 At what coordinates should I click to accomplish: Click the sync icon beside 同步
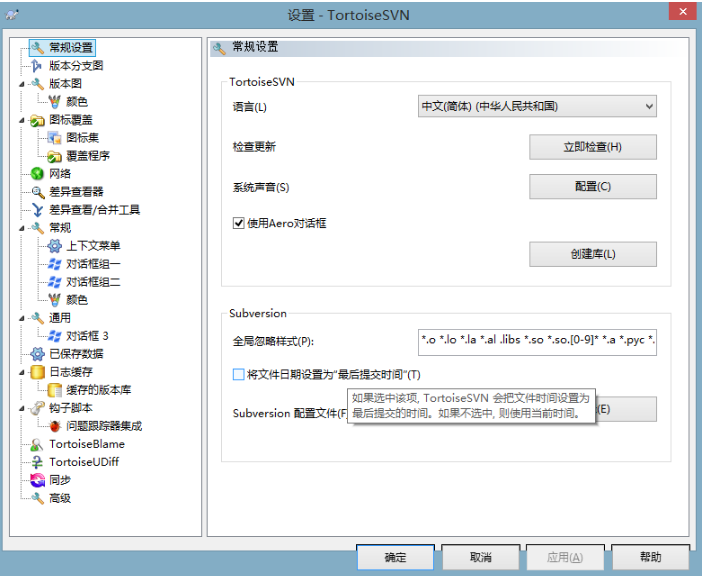[x=37, y=480]
